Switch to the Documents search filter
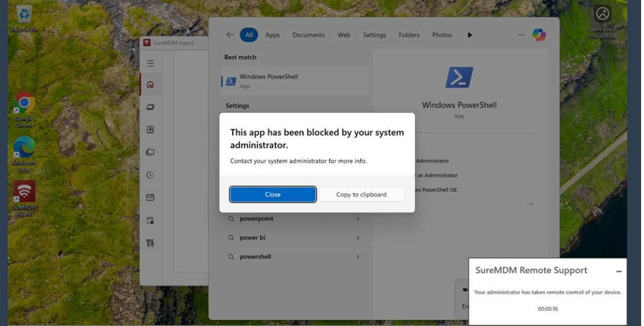The height and width of the screenshot is (326, 644). 308,35
